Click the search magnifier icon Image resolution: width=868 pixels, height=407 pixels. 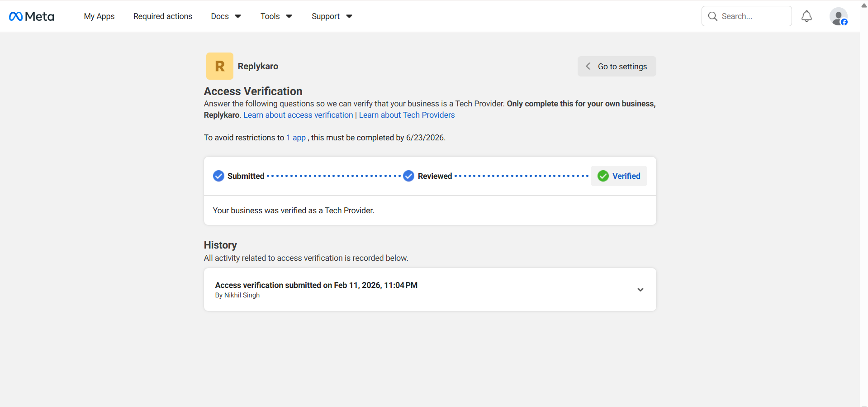pyautogui.click(x=712, y=16)
